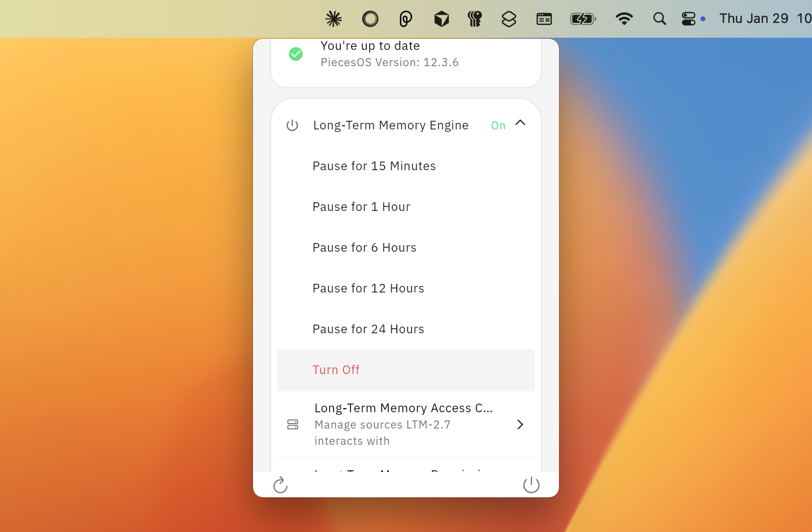Viewport: 812px width, 532px height.
Task: Click the Long-Term Memory Engine power icon
Action: pyautogui.click(x=292, y=125)
